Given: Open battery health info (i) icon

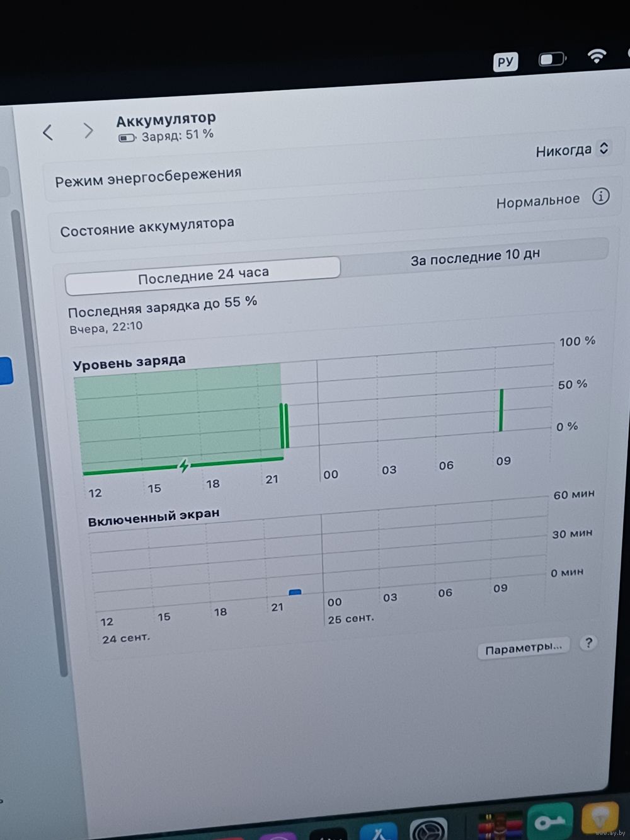Looking at the screenshot, I should [x=600, y=197].
